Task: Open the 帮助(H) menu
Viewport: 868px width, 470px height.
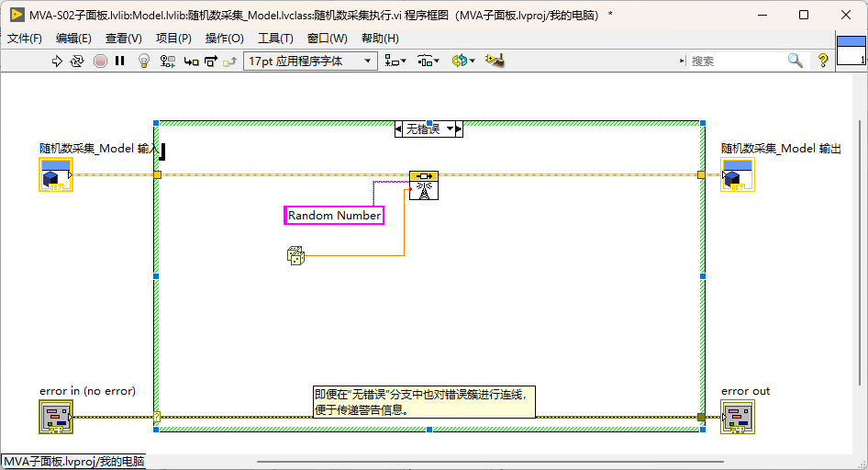Action: [380, 39]
